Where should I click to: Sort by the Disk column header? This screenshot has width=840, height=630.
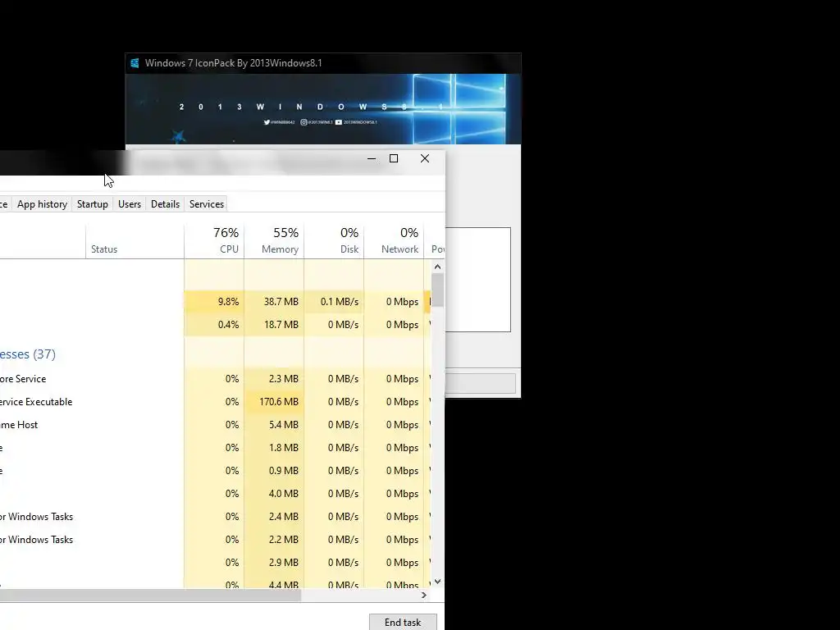(x=334, y=240)
